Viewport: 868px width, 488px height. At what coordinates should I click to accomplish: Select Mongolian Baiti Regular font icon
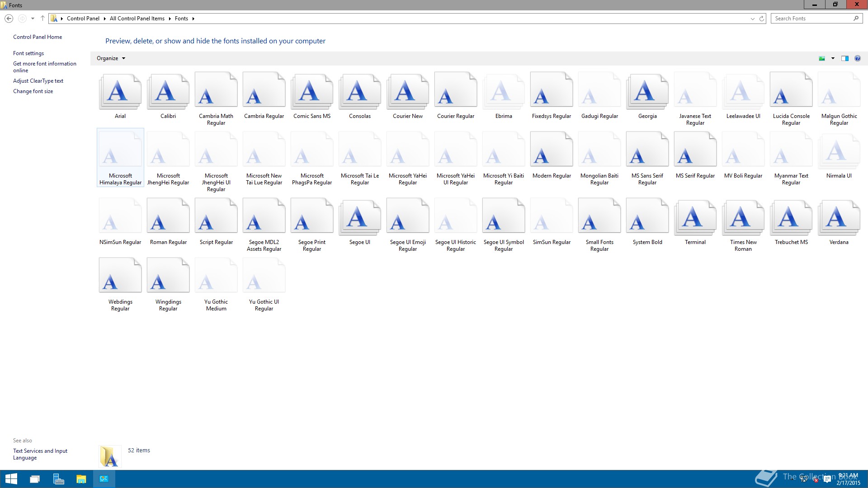point(599,150)
